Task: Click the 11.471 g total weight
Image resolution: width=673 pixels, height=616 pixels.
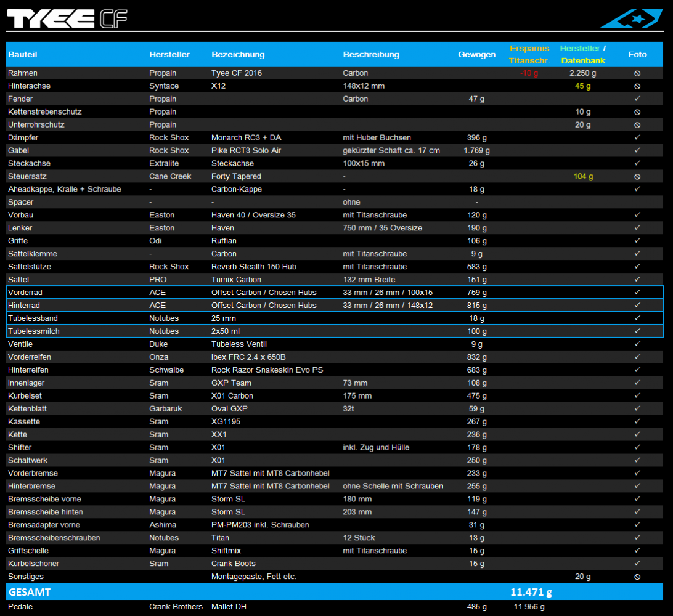Action: click(x=531, y=592)
